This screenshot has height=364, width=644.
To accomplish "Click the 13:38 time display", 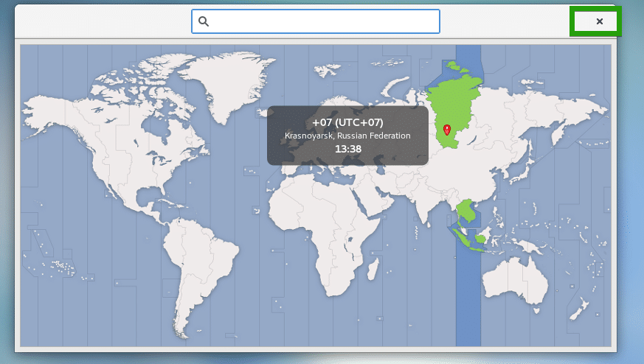I will click(x=348, y=149).
